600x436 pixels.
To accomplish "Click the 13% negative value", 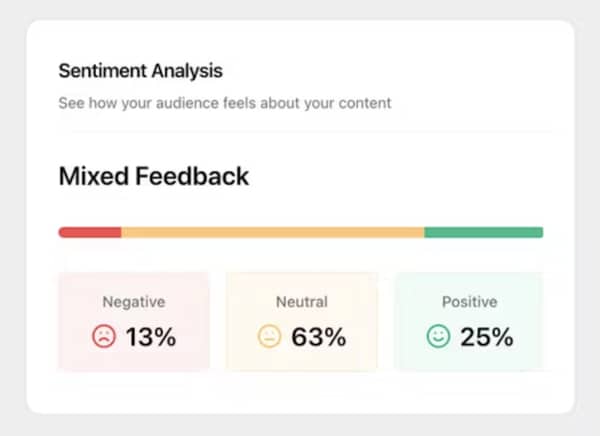I will pyautogui.click(x=151, y=337).
